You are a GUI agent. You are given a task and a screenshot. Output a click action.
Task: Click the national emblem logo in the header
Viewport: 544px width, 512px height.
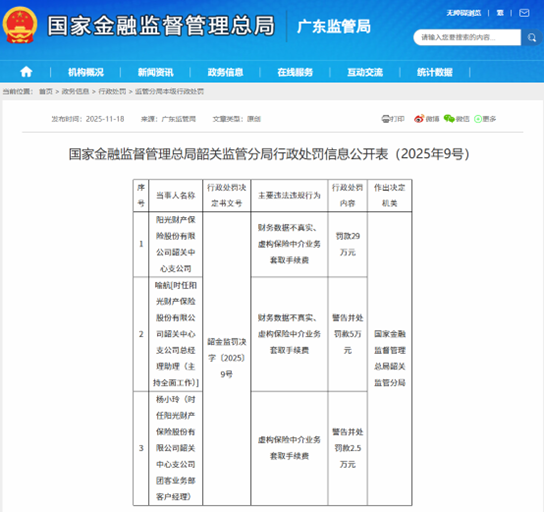coord(20,25)
